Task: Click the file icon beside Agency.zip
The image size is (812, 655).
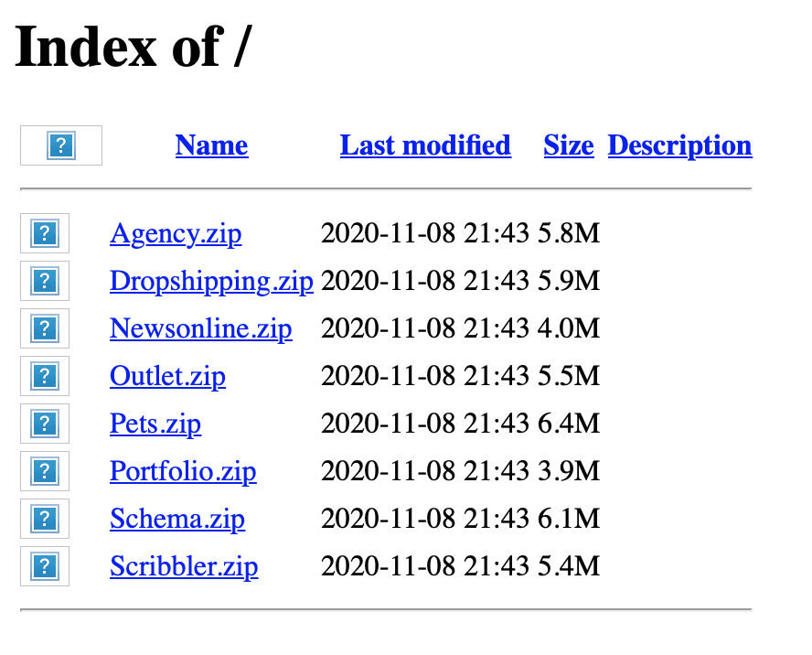Action: point(45,233)
